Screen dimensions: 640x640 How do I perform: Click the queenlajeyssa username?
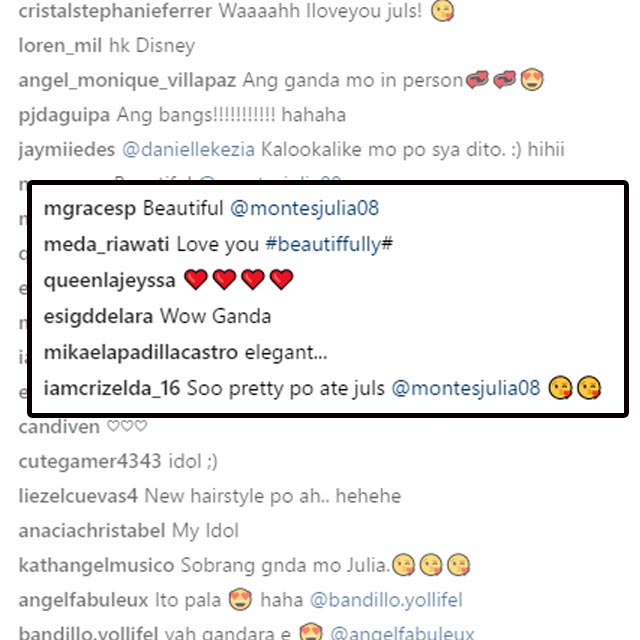click(109, 281)
